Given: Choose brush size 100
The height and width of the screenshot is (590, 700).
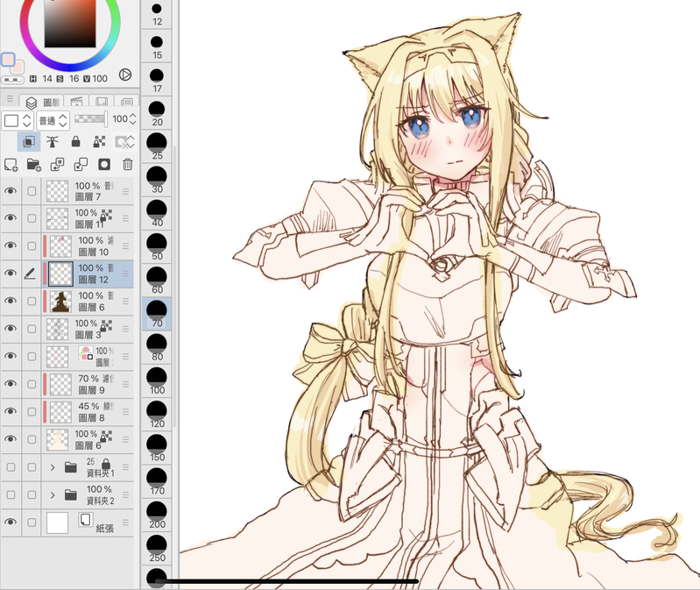Looking at the screenshot, I should (157, 381).
